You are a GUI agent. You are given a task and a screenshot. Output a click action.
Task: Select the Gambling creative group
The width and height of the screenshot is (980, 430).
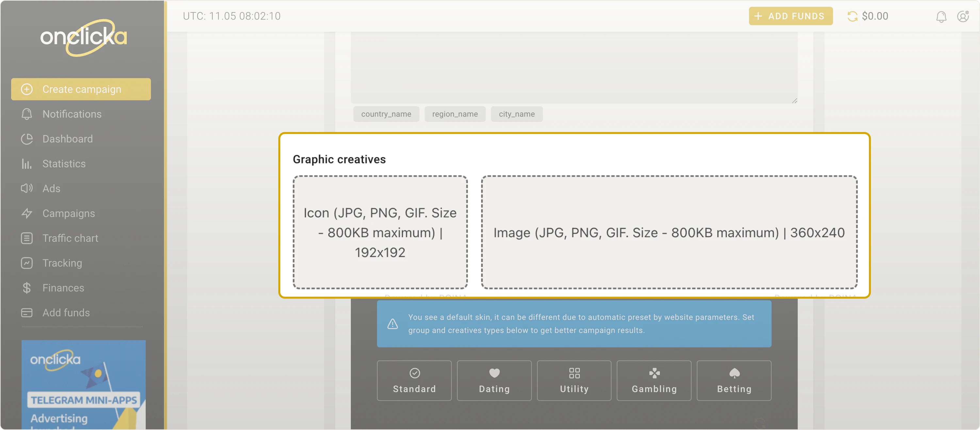click(654, 380)
